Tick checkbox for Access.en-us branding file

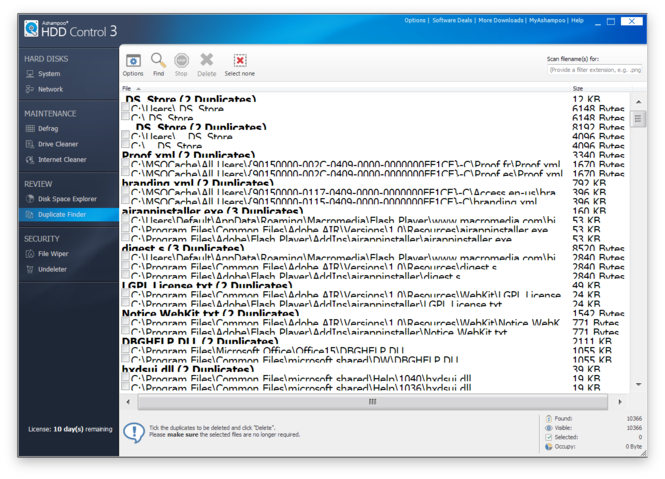coord(126,190)
